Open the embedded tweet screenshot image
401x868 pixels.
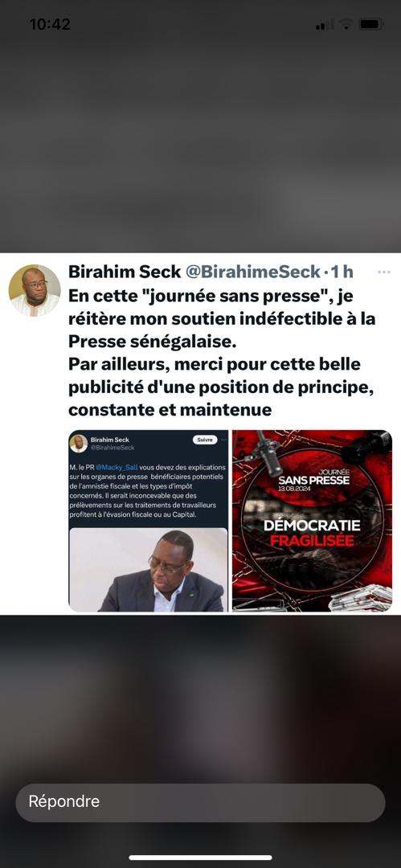point(149,521)
